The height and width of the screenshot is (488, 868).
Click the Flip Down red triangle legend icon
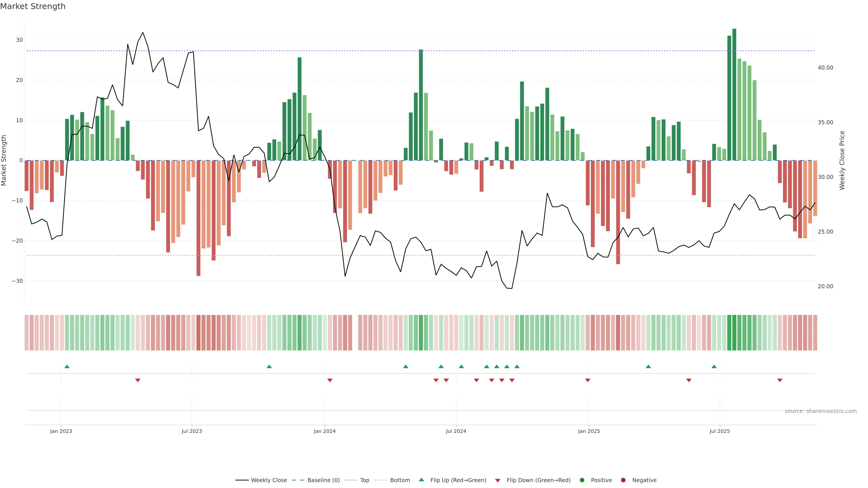(x=498, y=481)
